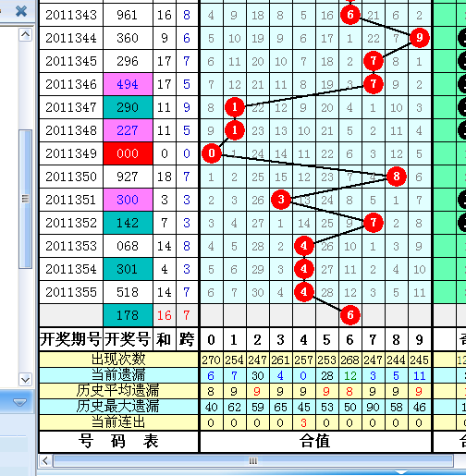This screenshot has height=476, width=466.
Task: Click the 开奖期号 column header
Action: click(71, 339)
